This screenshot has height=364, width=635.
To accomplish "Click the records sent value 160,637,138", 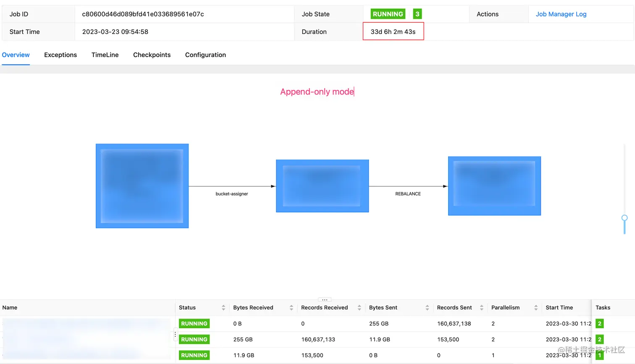I will (x=454, y=324).
